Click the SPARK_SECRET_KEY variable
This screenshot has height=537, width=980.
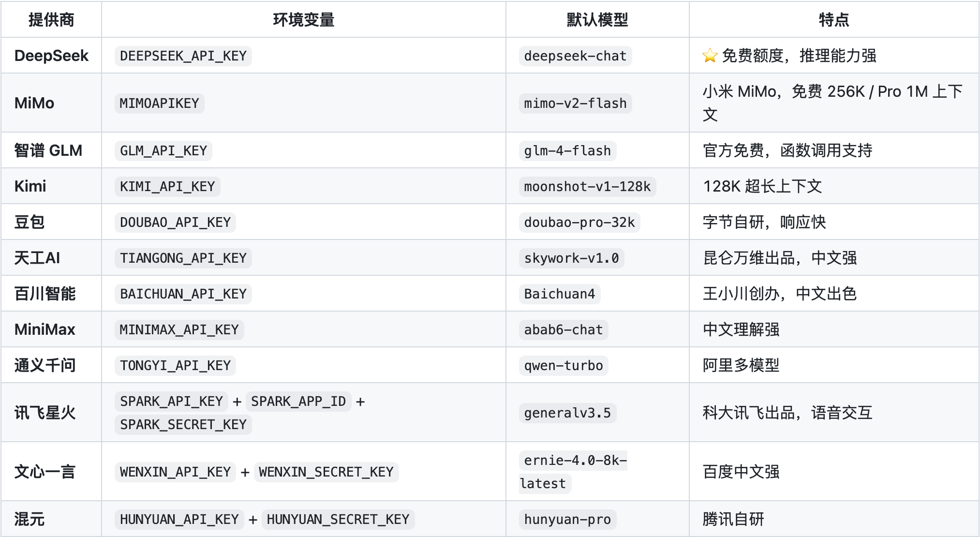point(183,424)
